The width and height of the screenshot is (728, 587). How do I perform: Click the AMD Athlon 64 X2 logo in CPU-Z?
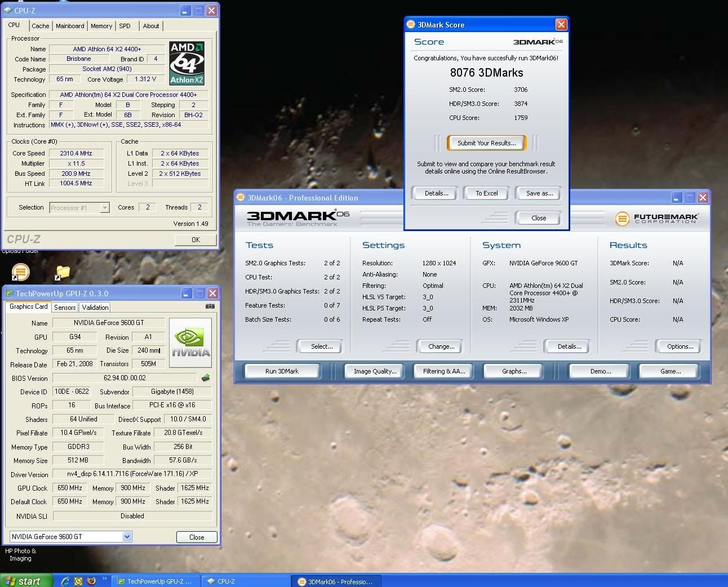[187, 63]
